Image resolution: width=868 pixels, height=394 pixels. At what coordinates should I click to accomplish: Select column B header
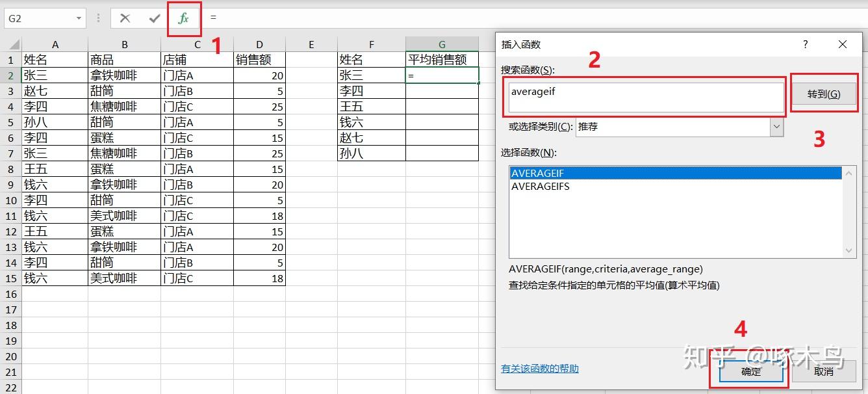124,44
